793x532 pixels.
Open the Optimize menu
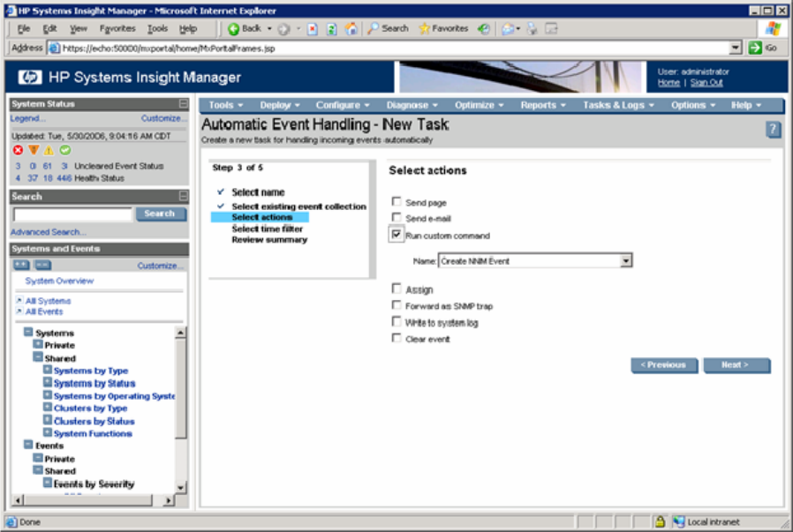(479, 105)
